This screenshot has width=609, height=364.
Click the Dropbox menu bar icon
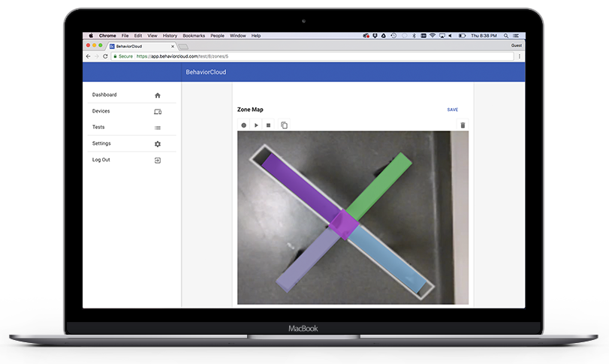pos(375,35)
